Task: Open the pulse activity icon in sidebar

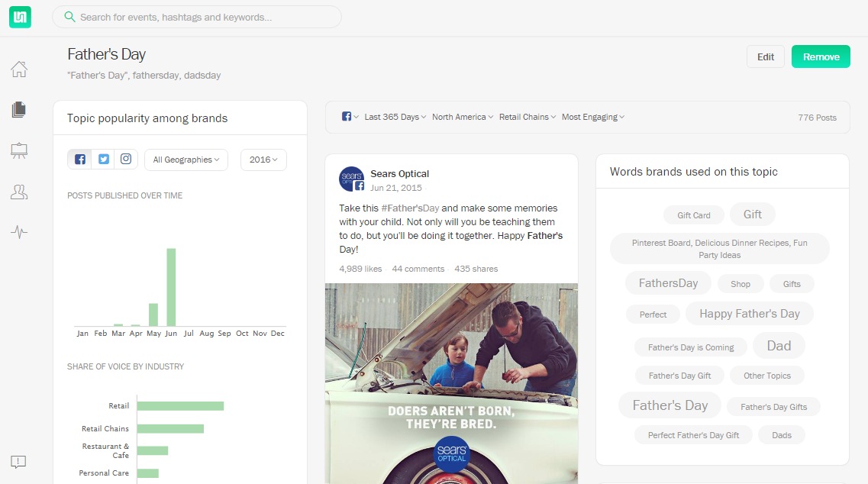Action: (x=19, y=231)
